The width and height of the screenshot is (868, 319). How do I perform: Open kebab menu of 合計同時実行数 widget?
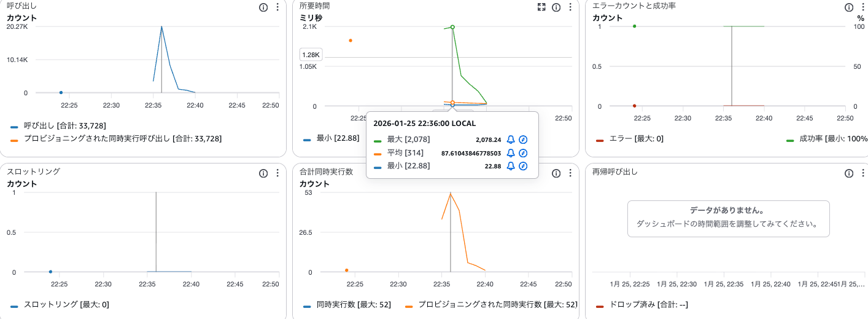coord(570,173)
